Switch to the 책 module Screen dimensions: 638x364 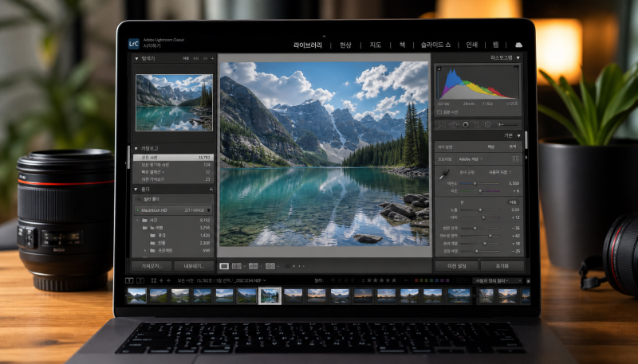pos(402,45)
